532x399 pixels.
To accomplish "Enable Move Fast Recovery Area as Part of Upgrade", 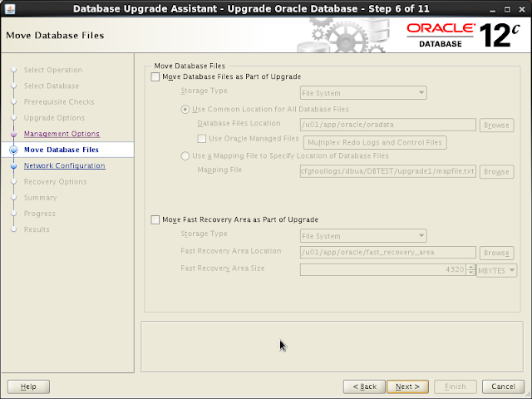I will point(155,219).
